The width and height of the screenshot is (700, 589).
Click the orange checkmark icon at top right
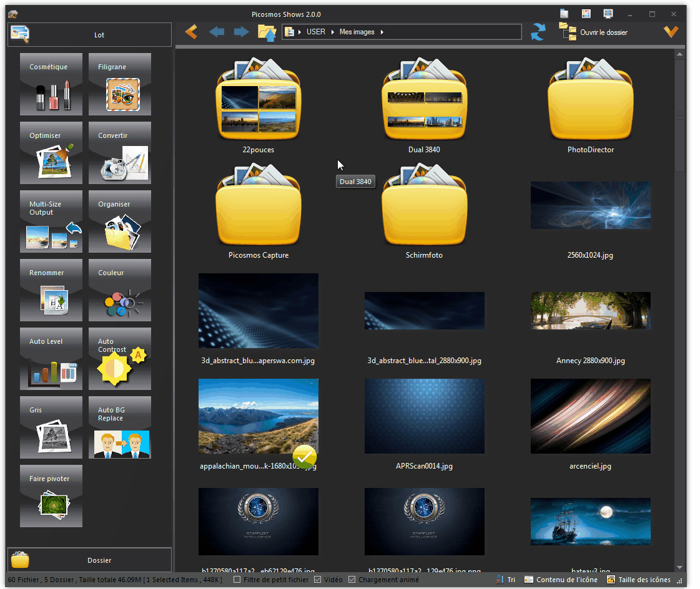click(x=671, y=32)
